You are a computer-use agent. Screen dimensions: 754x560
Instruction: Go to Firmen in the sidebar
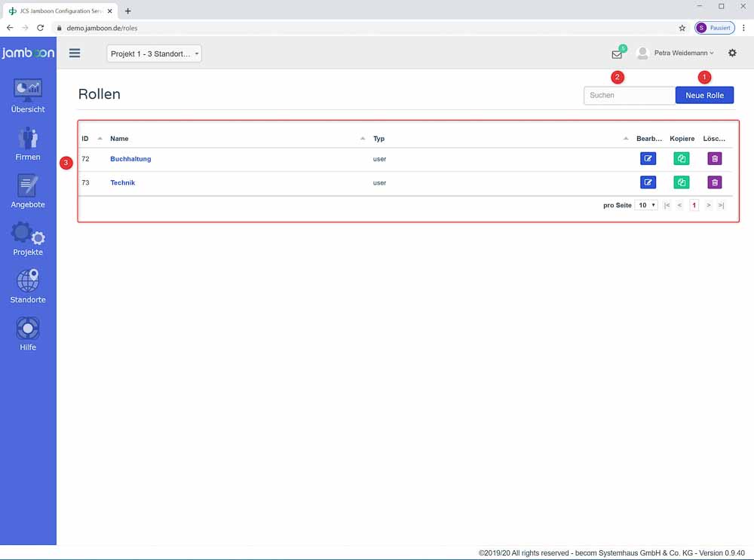tap(28, 144)
